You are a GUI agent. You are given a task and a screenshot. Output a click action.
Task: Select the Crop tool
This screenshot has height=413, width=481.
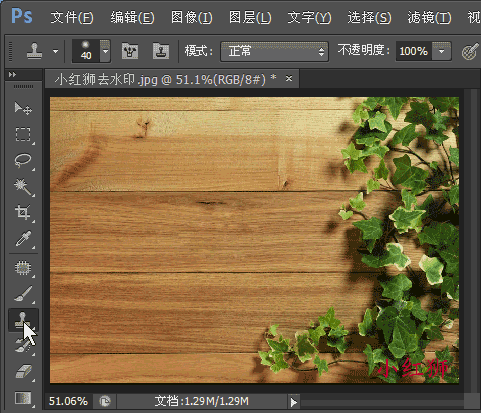click(23, 212)
